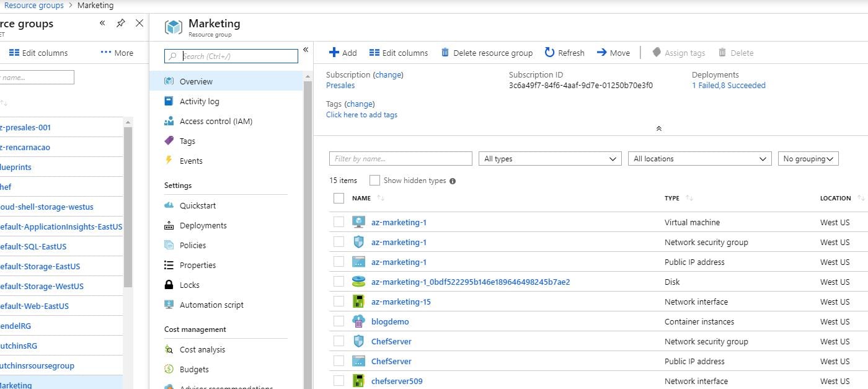Click the Automation script icon
Image resolution: width=868 pixels, height=389 pixels.
tap(169, 305)
